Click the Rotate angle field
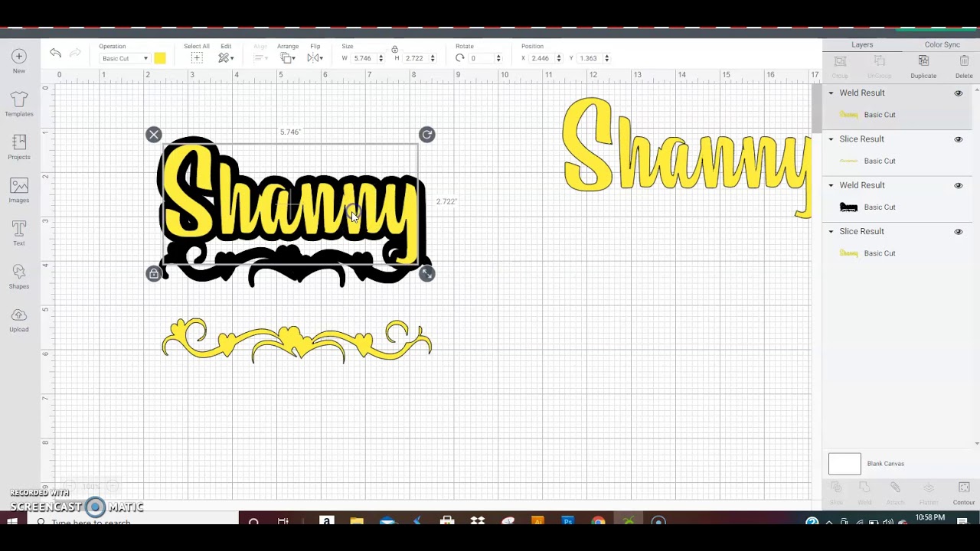 click(x=482, y=58)
